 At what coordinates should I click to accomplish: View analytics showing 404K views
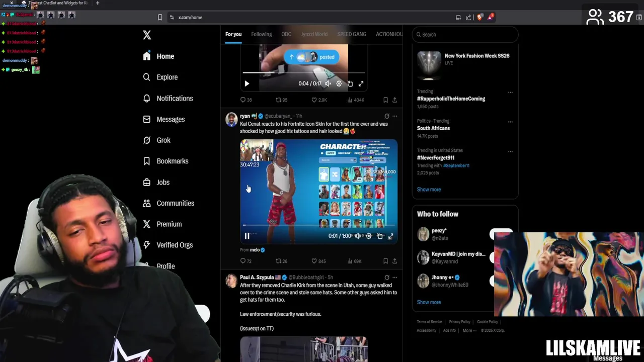click(356, 100)
